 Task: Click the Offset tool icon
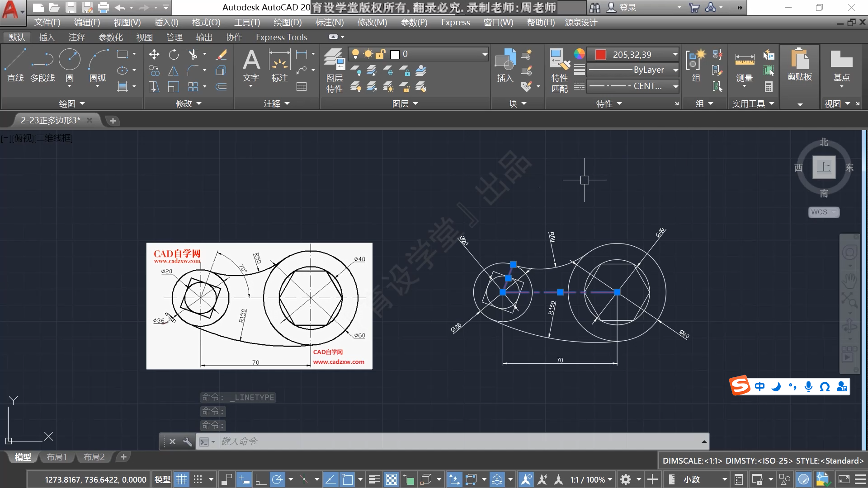pos(221,87)
